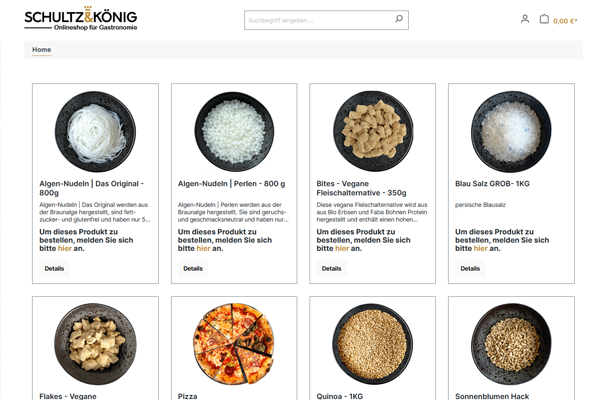Click the Schultz & König logo
Image resolution: width=600 pixels, height=400 pixels.
[x=81, y=21]
